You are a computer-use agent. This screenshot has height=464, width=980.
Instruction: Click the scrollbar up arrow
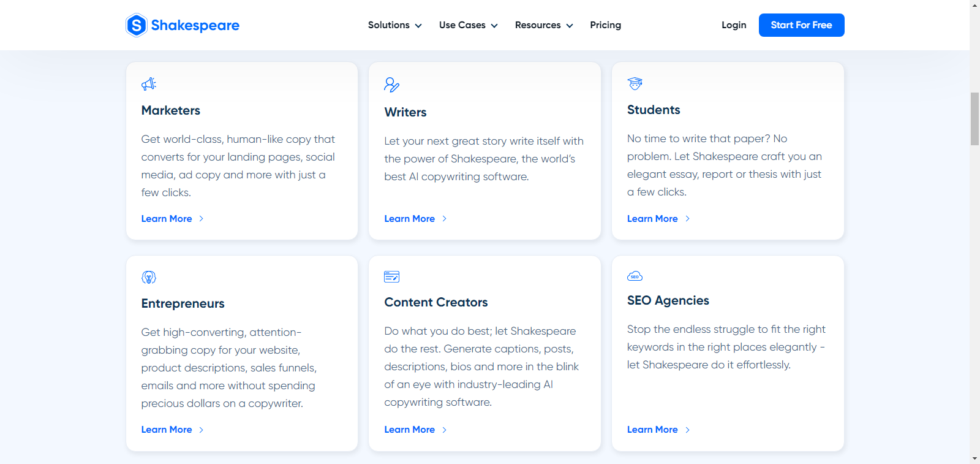[974, 5]
